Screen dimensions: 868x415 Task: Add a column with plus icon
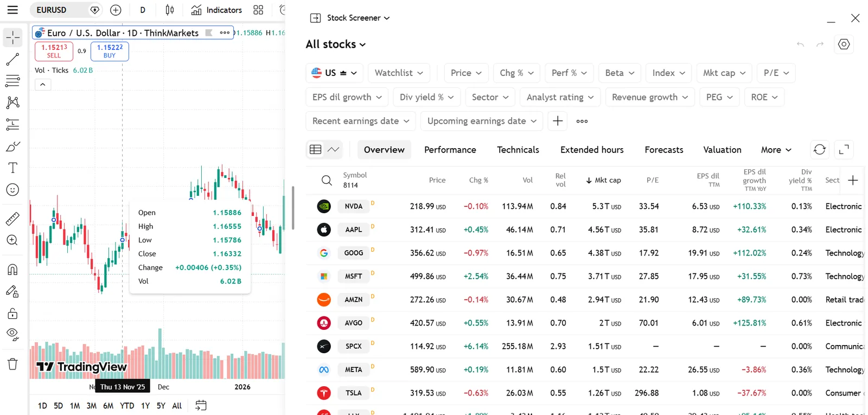[853, 180]
